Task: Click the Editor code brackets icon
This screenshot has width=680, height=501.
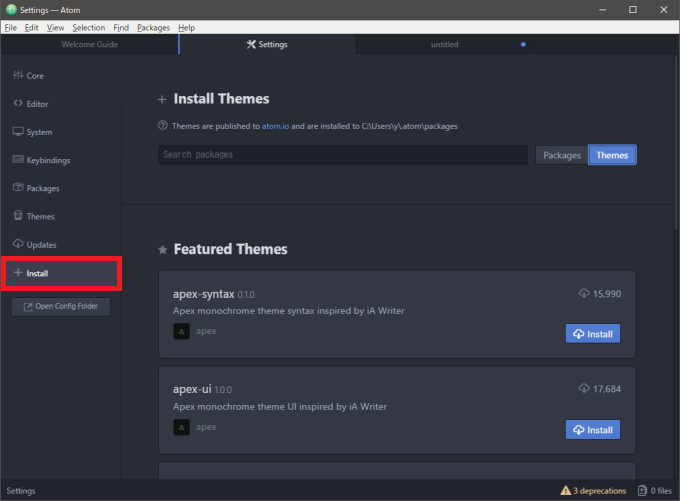Action: (x=18, y=103)
